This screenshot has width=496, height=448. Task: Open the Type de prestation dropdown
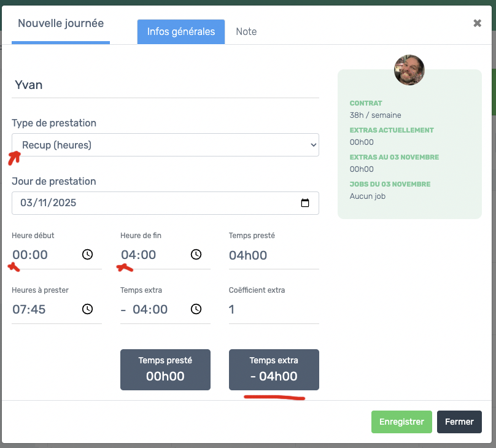[165, 145]
